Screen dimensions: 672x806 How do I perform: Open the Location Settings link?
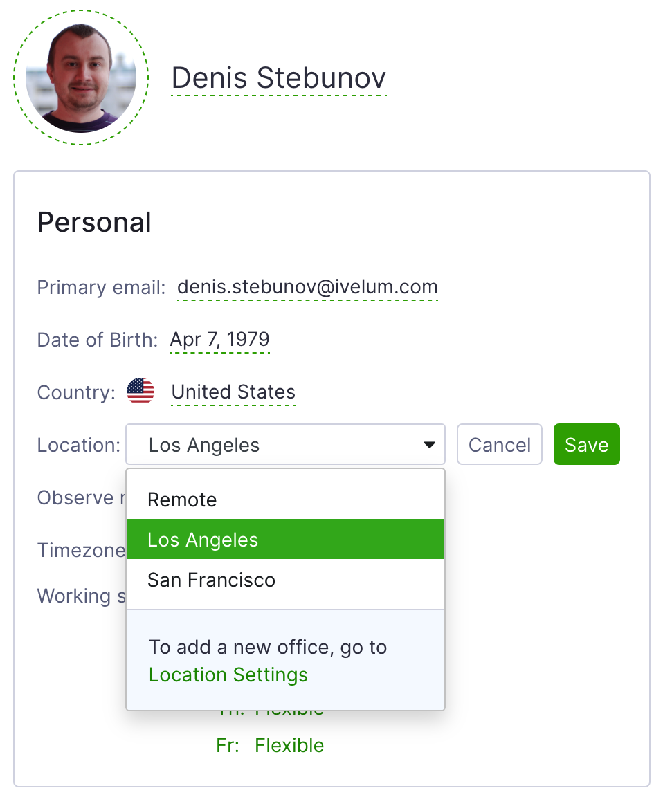228,675
